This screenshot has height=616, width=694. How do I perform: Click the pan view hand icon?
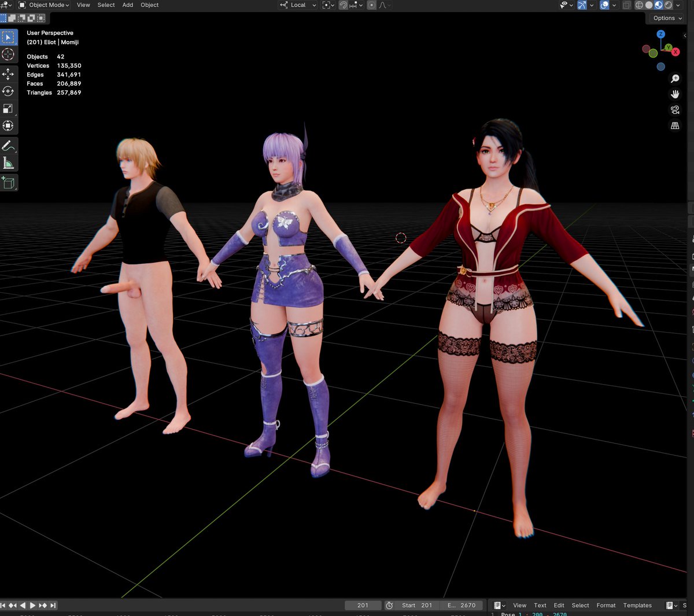click(x=675, y=94)
